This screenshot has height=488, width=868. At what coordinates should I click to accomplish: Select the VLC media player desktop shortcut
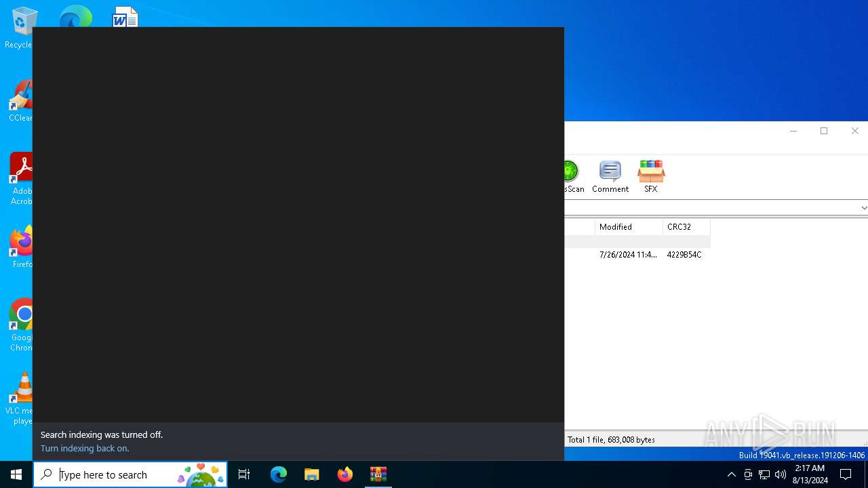click(20, 399)
